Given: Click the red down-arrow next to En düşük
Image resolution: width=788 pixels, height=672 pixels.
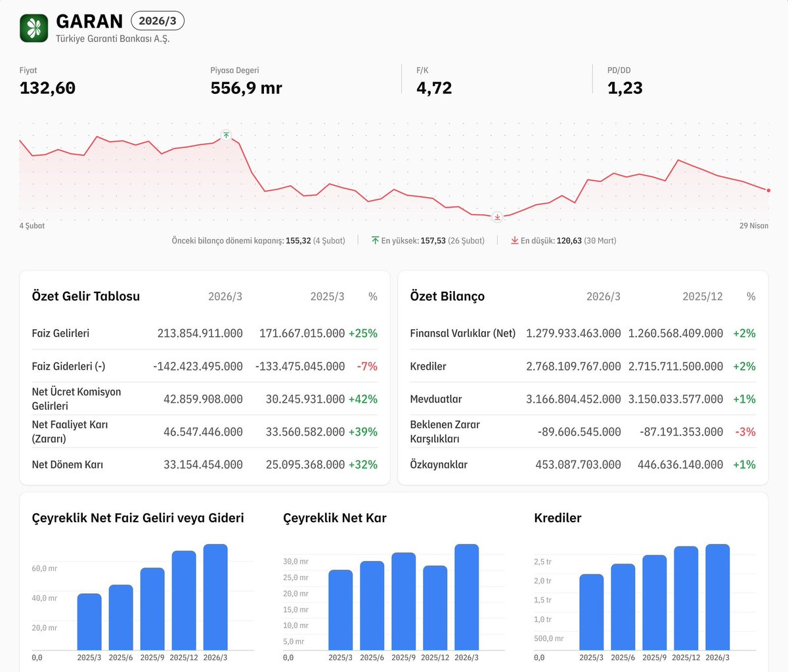Looking at the screenshot, I should point(515,240).
